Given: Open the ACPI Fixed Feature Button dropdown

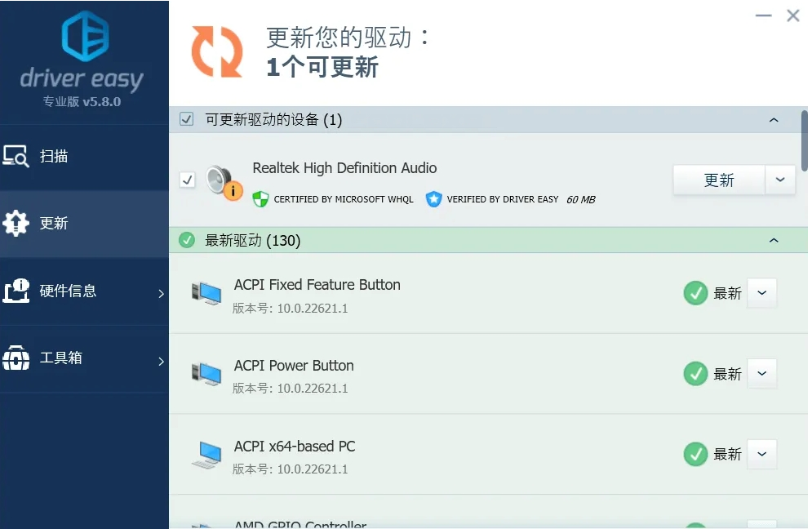Looking at the screenshot, I should pos(762,293).
